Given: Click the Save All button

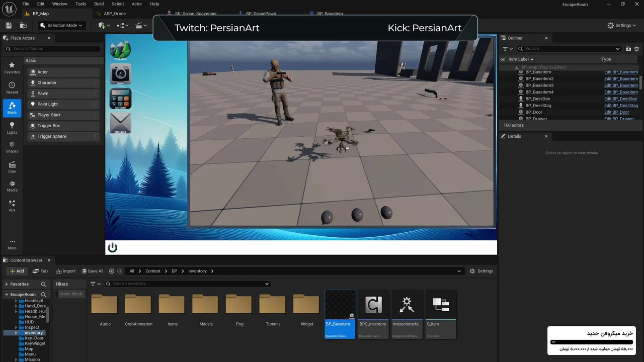Looking at the screenshot, I should pyautogui.click(x=92, y=271).
